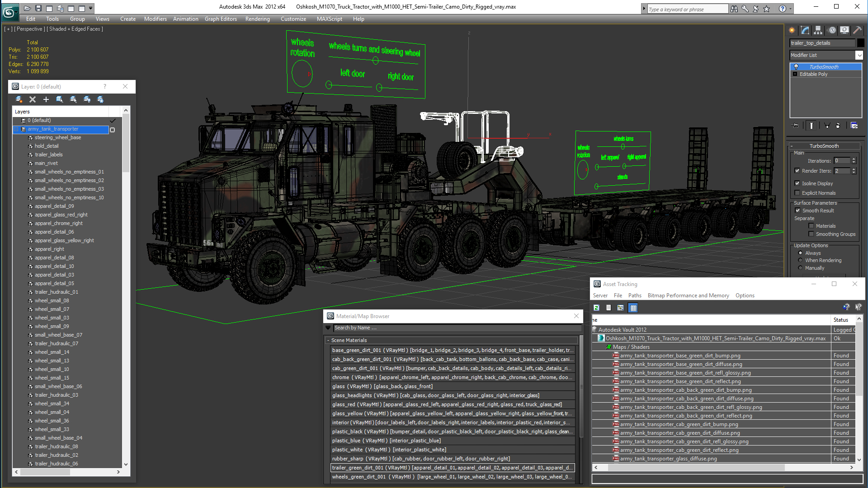
Task: Open the Motion command panel tab
Action: pos(832,30)
